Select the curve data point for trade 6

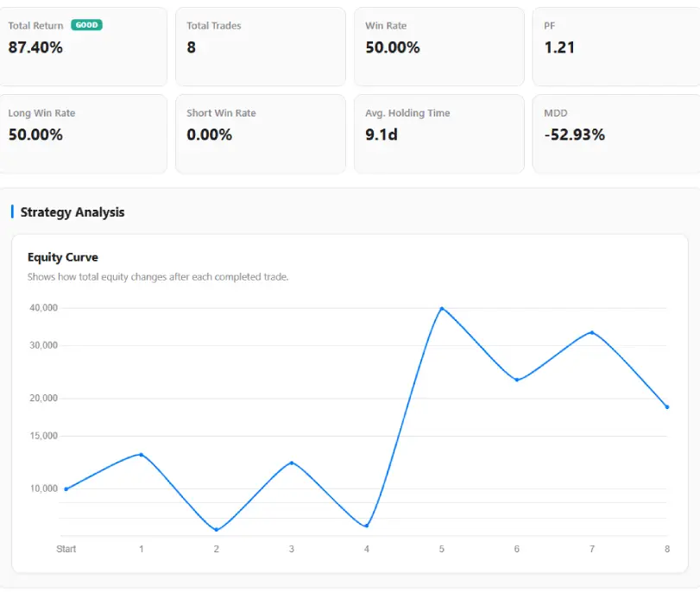(516, 380)
